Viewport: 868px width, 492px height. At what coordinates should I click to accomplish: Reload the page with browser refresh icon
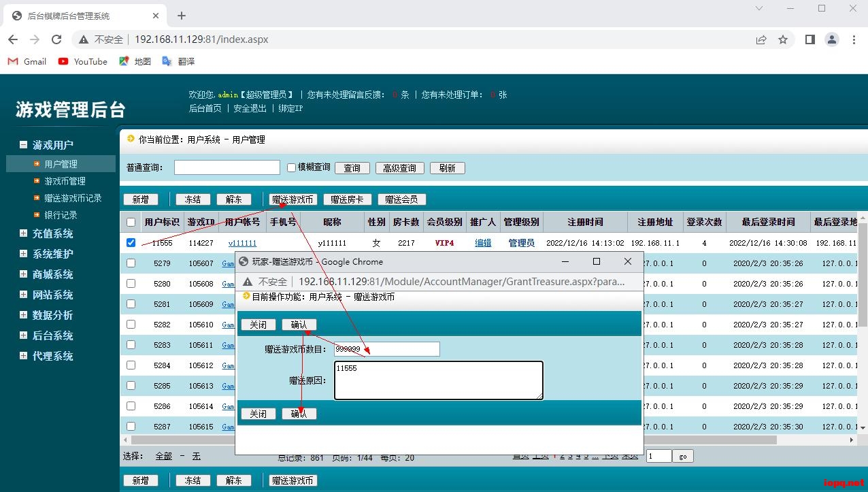[56, 39]
